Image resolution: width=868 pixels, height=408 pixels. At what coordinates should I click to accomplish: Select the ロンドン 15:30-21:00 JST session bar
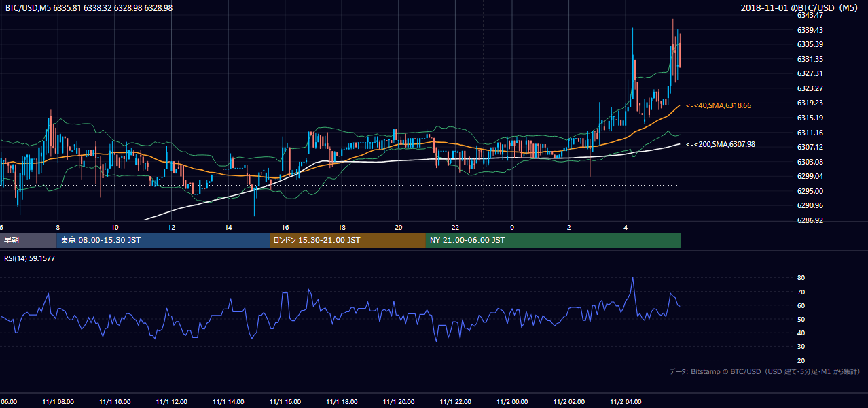[x=348, y=240]
